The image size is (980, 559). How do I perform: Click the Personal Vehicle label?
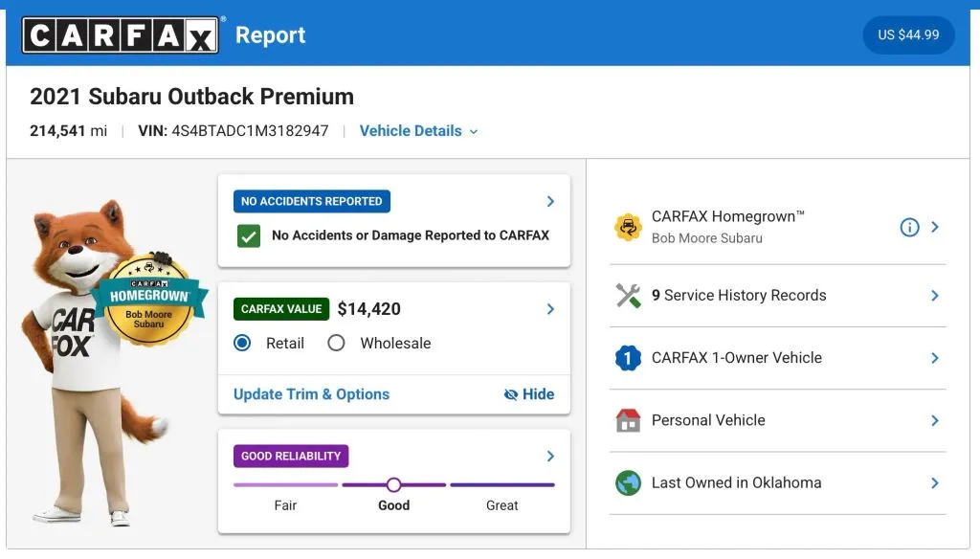coord(708,420)
